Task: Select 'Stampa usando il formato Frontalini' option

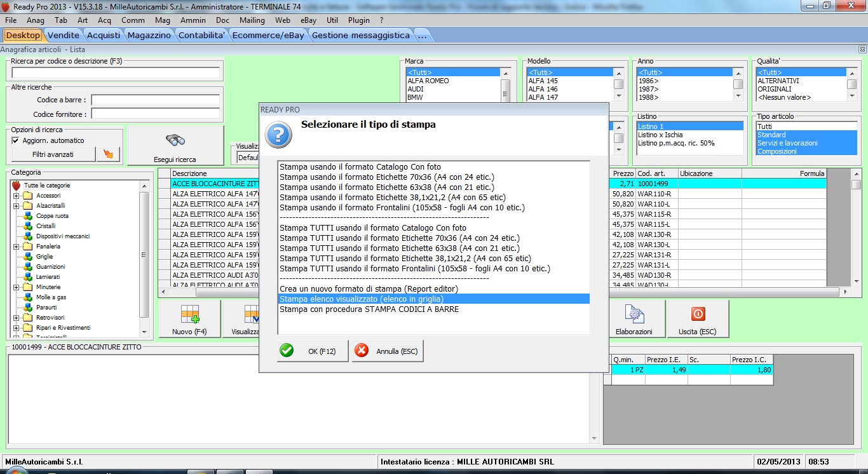Action: point(434,208)
